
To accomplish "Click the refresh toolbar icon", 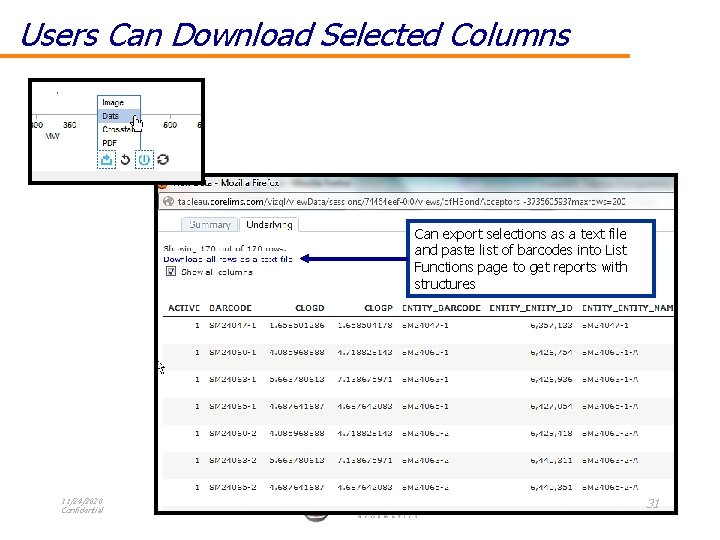I will point(163,159).
